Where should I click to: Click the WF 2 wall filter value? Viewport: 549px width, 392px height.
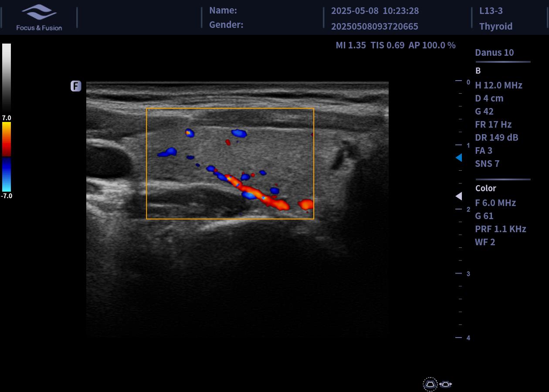[485, 242]
